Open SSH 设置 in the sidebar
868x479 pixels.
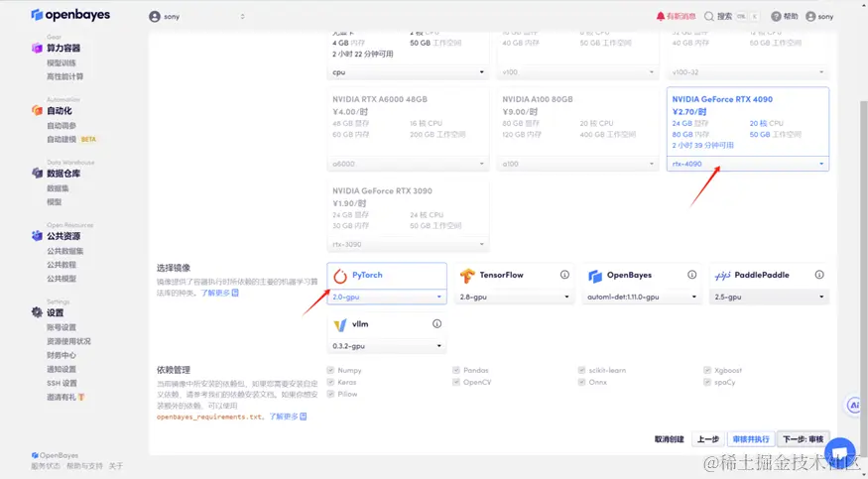tap(62, 384)
